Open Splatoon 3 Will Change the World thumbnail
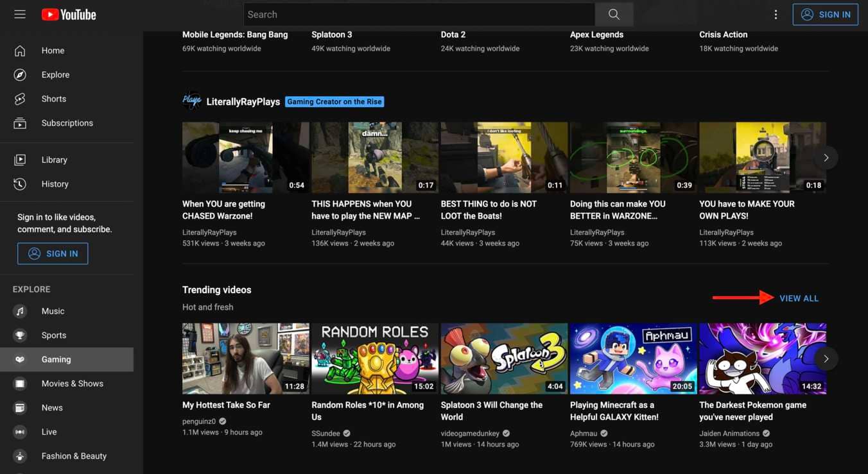Image resolution: width=868 pixels, height=474 pixels. (x=504, y=359)
